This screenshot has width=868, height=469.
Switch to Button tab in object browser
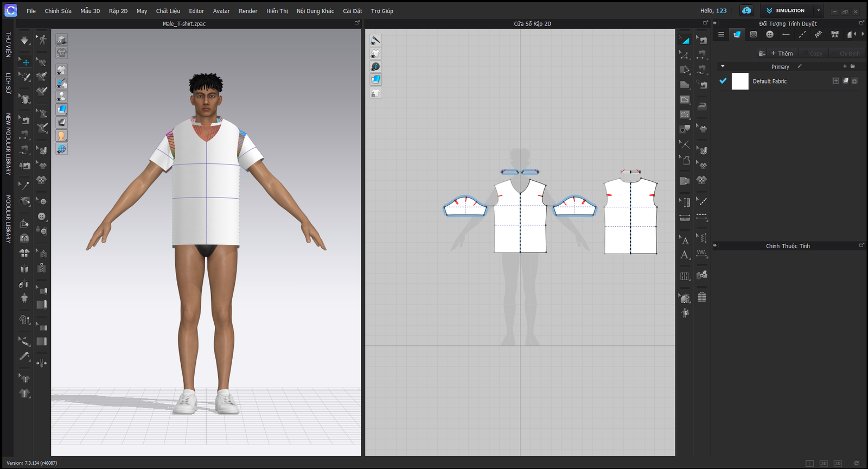tap(769, 34)
